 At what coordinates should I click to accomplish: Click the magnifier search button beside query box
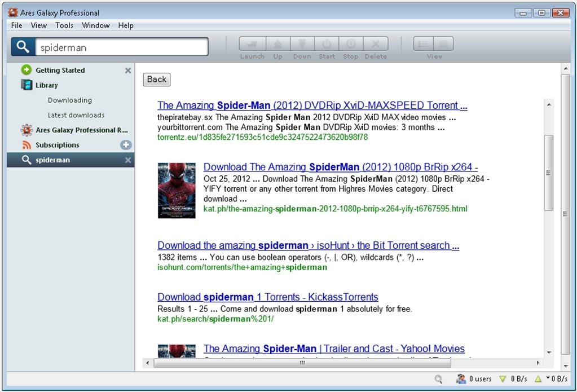[x=23, y=47]
